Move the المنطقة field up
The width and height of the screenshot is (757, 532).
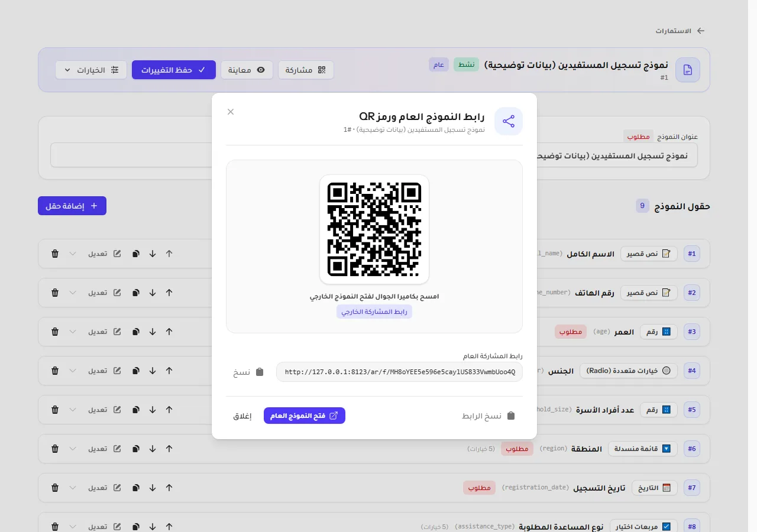[x=169, y=449]
